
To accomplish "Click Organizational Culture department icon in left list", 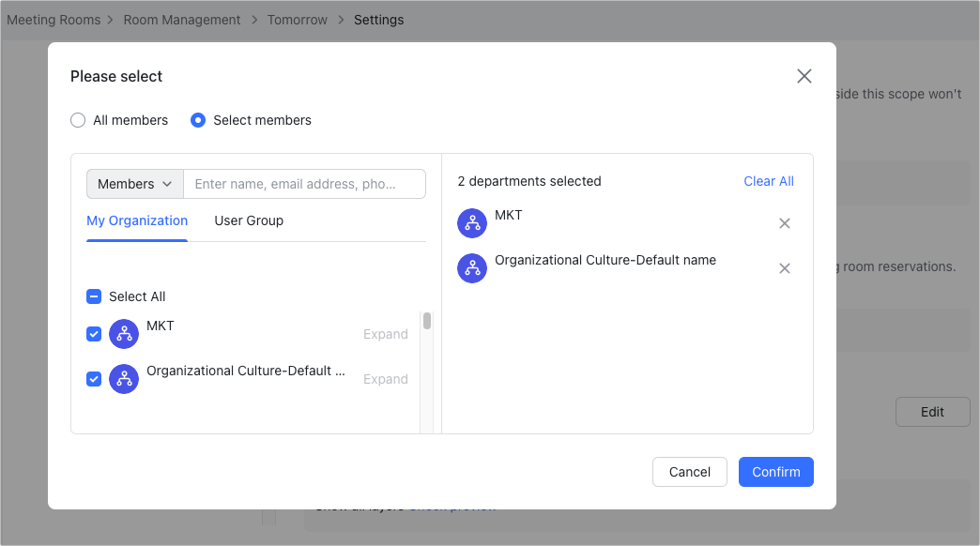I will pyautogui.click(x=124, y=379).
